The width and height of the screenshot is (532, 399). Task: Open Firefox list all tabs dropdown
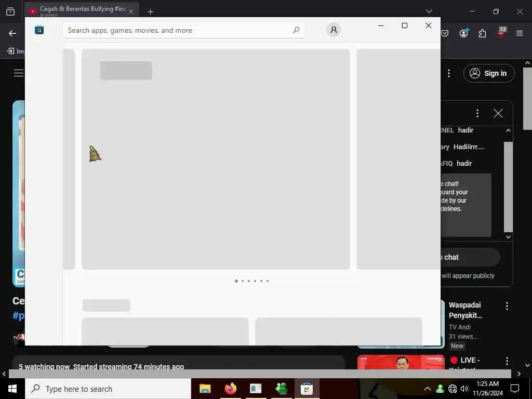429,11
